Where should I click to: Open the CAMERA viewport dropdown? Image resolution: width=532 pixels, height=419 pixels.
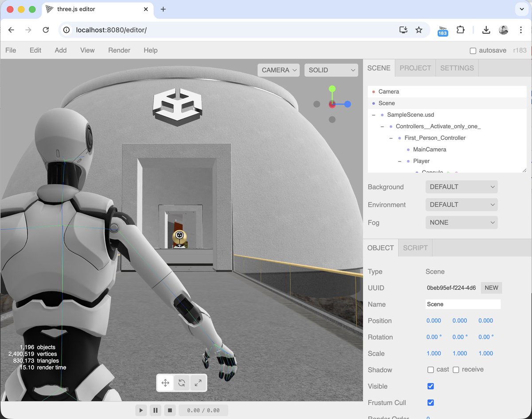tap(278, 70)
